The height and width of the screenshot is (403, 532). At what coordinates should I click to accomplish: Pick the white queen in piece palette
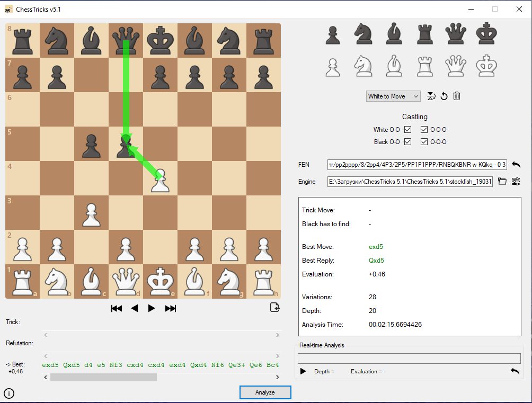click(x=456, y=67)
